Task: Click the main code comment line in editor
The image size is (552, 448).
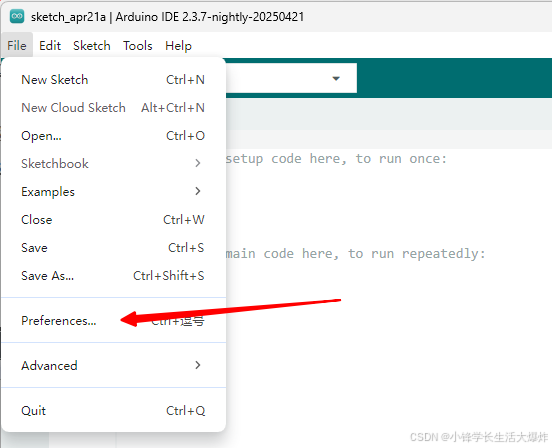Action: [356, 253]
